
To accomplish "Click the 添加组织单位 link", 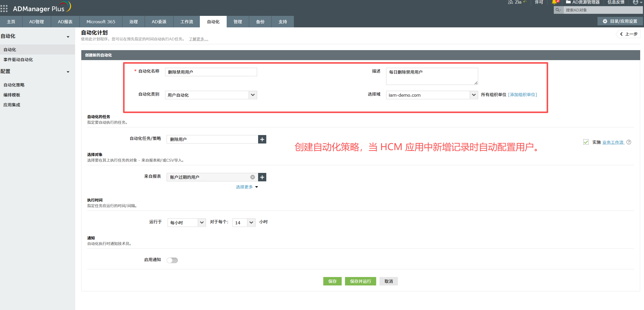I will pyautogui.click(x=522, y=95).
